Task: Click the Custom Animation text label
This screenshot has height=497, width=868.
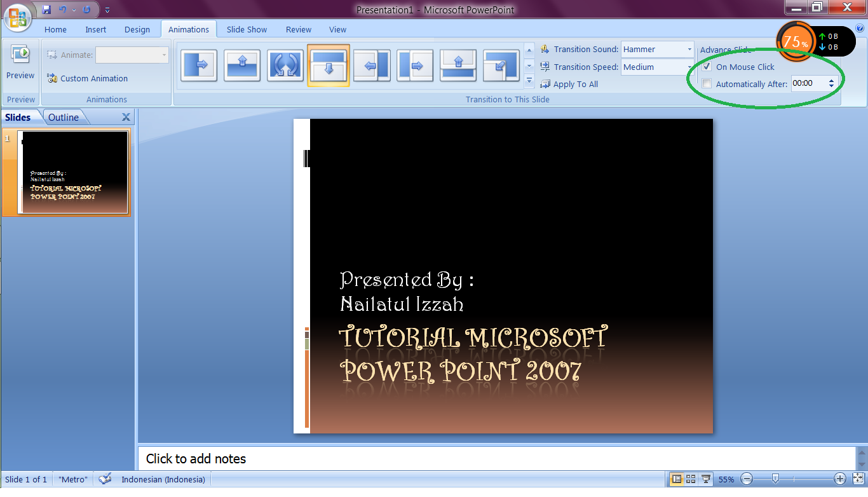Action: point(94,78)
